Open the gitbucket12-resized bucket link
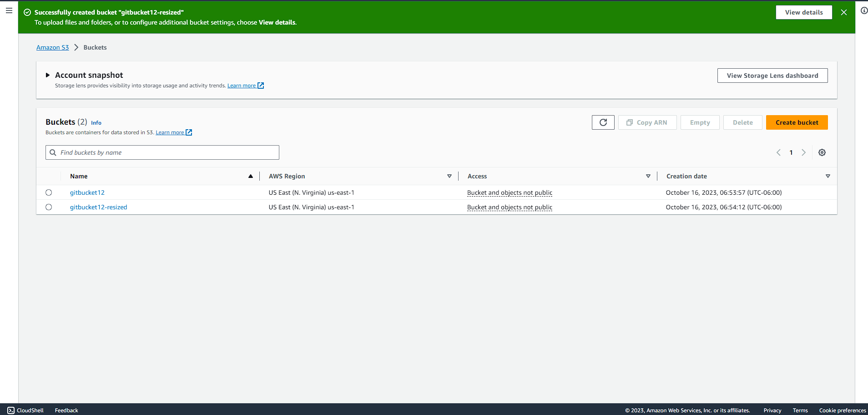 point(99,207)
